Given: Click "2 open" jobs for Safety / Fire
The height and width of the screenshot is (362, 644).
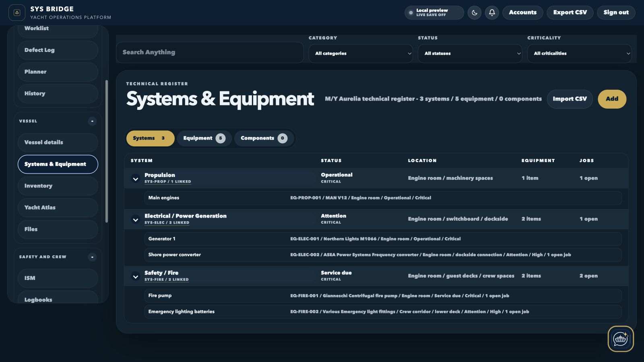Looking at the screenshot, I should 588,276.
